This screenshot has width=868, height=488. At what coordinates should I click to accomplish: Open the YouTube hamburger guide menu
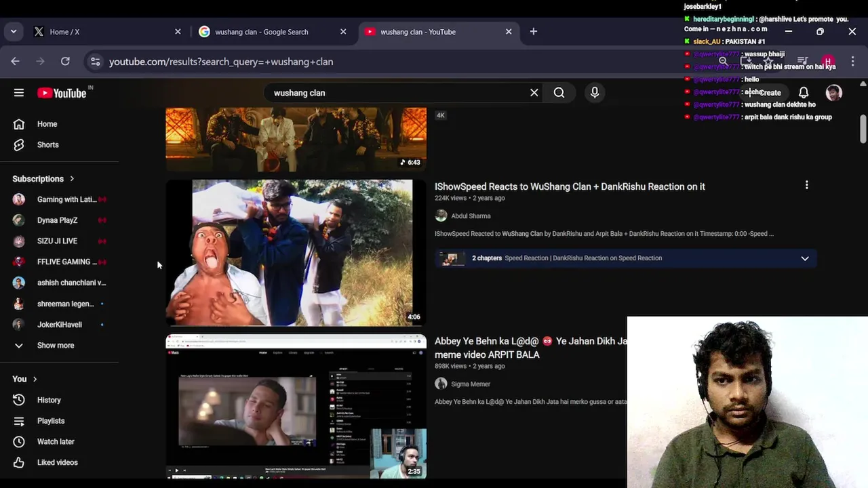point(19,93)
